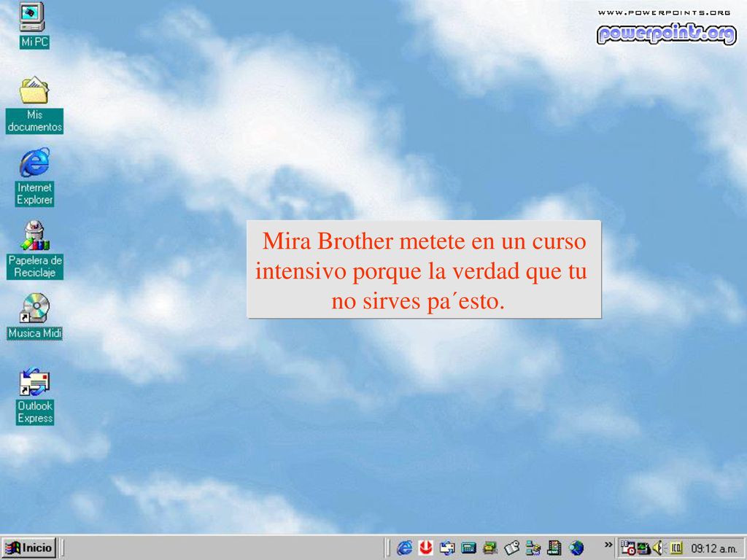The height and width of the screenshot is (560, 747).
Task: Click the yellow ICQ tray icon
Action: (676, 548)
